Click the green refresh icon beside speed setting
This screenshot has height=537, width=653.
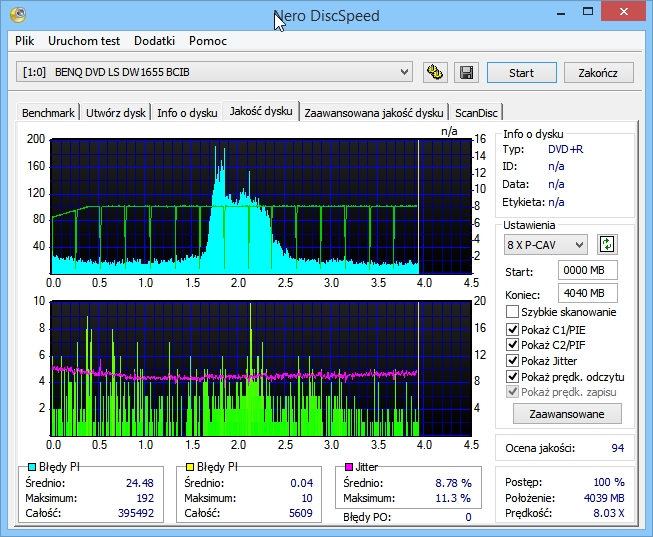[x=607, y=244]
